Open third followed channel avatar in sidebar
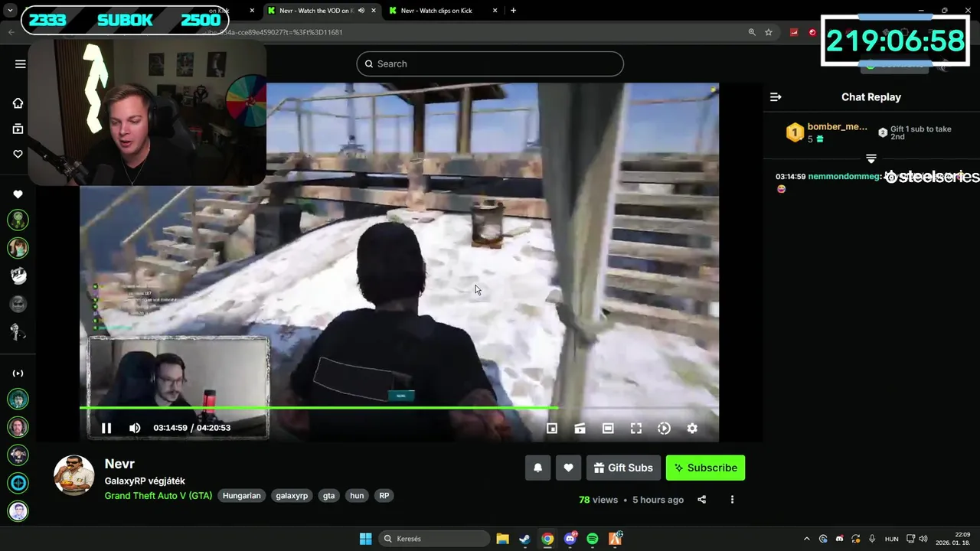 tap(18, 276)
